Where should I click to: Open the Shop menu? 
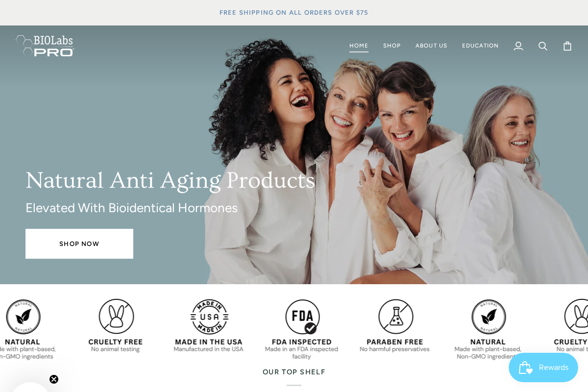click(392, 46)
